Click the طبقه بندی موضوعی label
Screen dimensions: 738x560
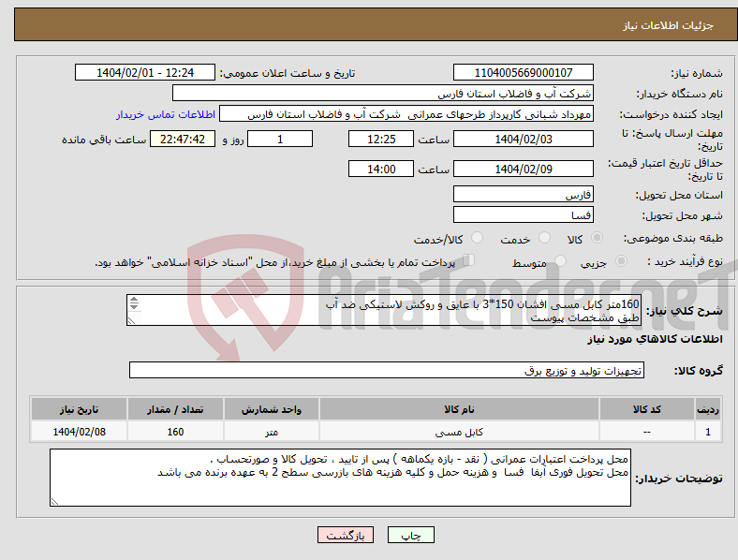point(673,238)
